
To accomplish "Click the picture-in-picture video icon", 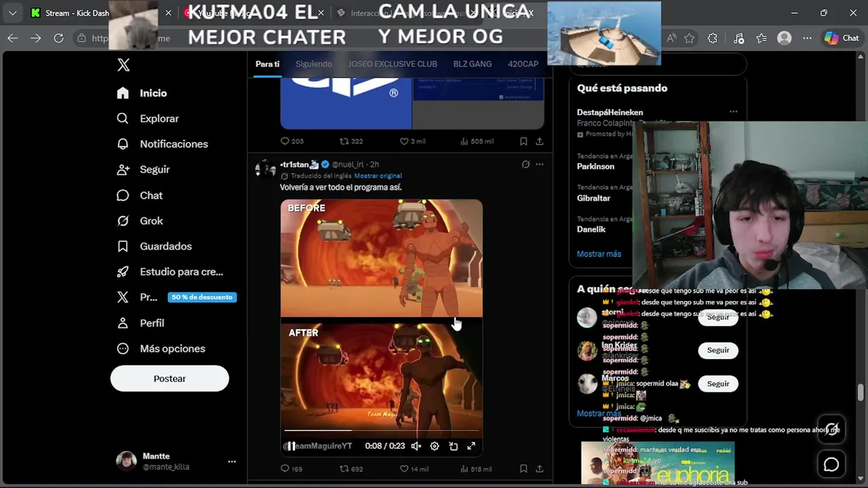I will pos(453,446).
